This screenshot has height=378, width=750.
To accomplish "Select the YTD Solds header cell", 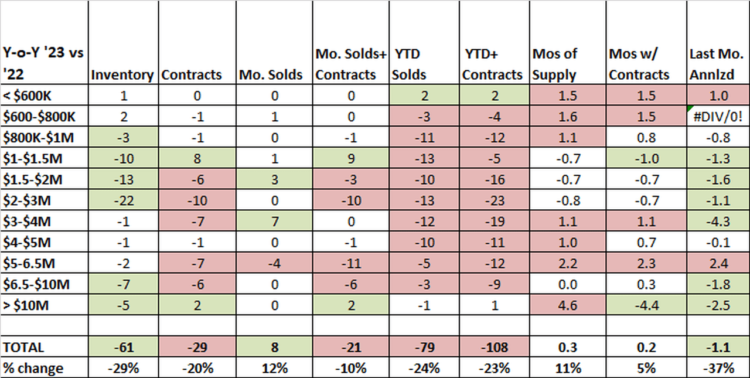I will coord(424,64).
